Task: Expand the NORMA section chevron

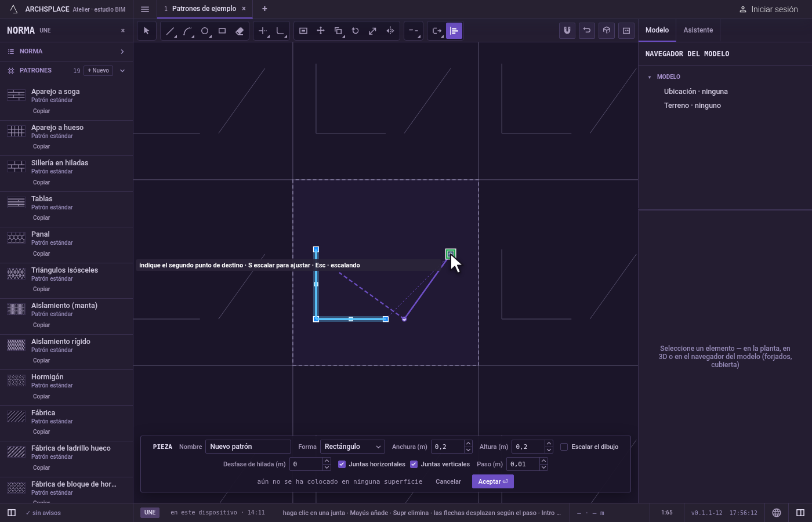Action: pyautogui.click(x=122, y=52)
